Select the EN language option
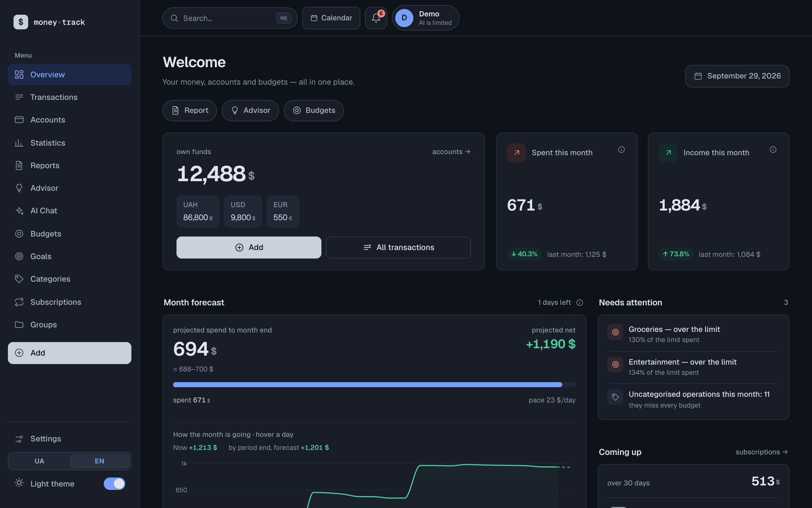The width and height of the screenshot is (812, 508). tap(99, 461)
